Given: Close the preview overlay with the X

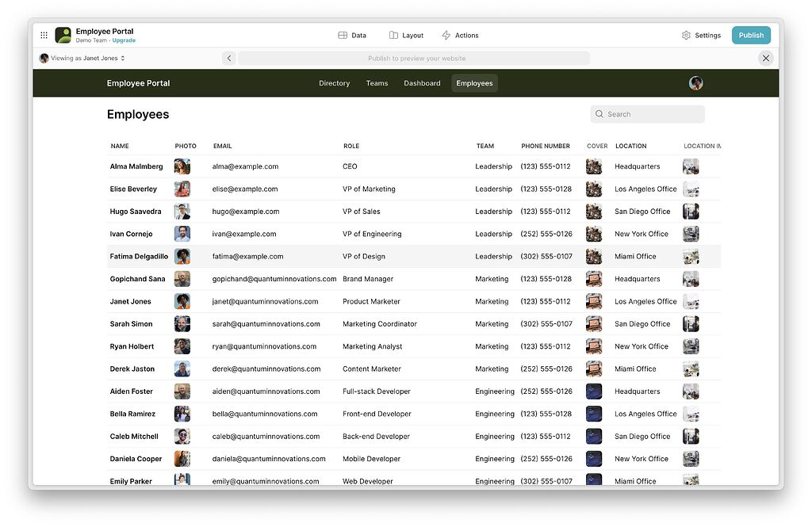Looking at the screenshot, I should (x=764, y=57).
